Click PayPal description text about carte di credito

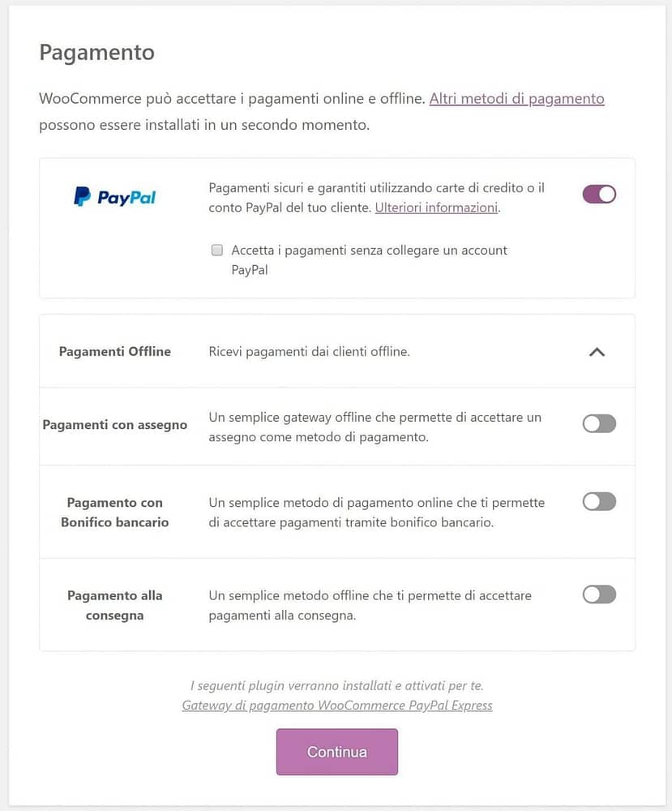pos(376,198)
